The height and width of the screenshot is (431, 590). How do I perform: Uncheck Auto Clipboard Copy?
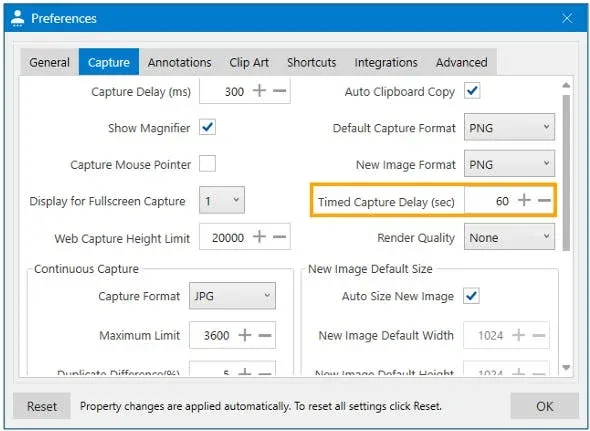click(472, 91)
